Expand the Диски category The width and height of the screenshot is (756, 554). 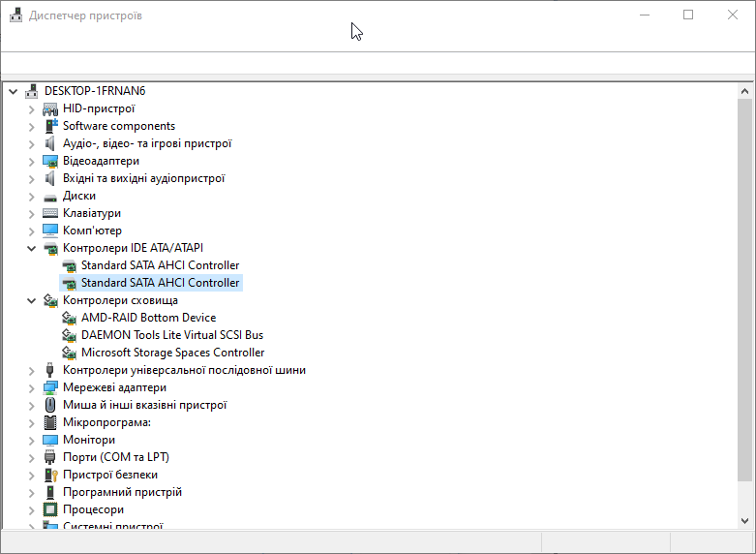click(x=31, y=197)
